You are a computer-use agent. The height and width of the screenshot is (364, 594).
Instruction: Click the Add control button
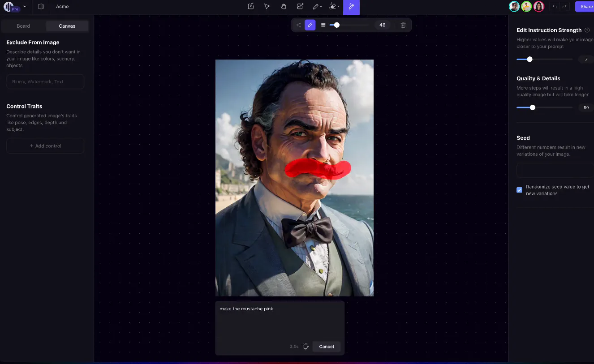click(x=45, y=146)
